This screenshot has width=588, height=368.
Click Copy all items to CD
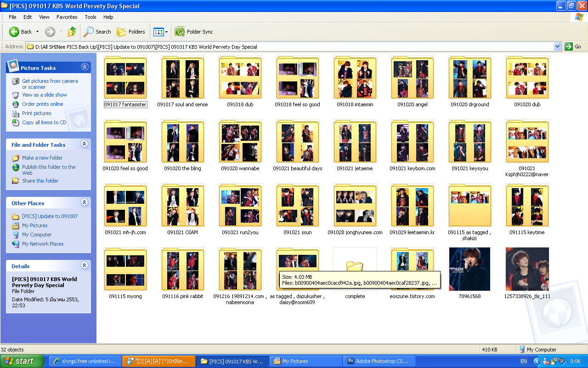(44, 122)
